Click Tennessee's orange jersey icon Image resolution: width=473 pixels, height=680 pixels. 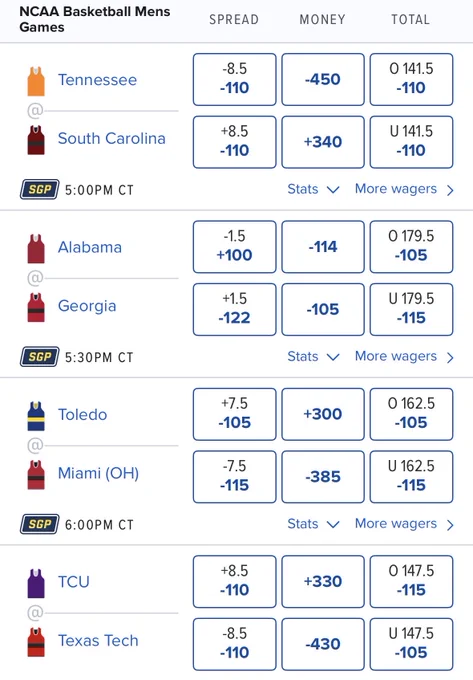pos(36,81)
